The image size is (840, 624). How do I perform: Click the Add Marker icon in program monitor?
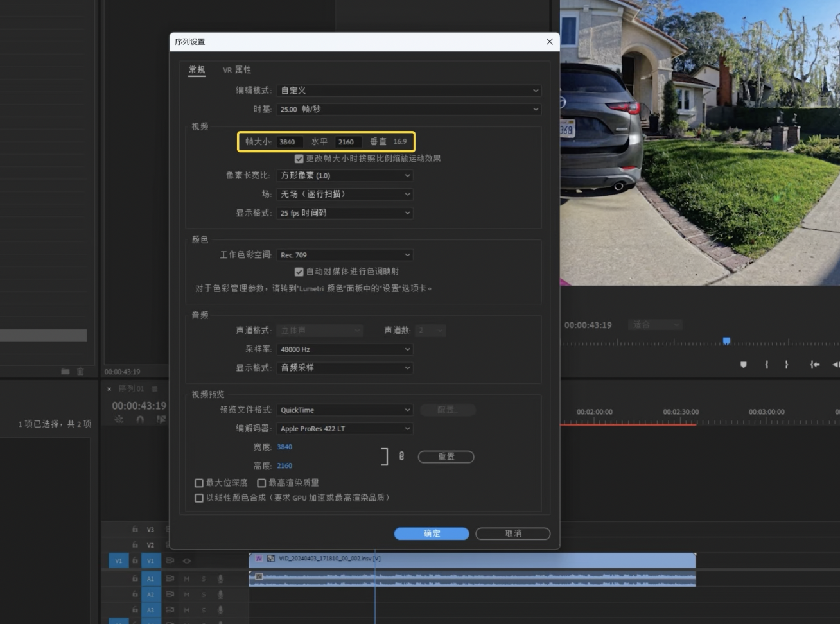pos(744,365)
